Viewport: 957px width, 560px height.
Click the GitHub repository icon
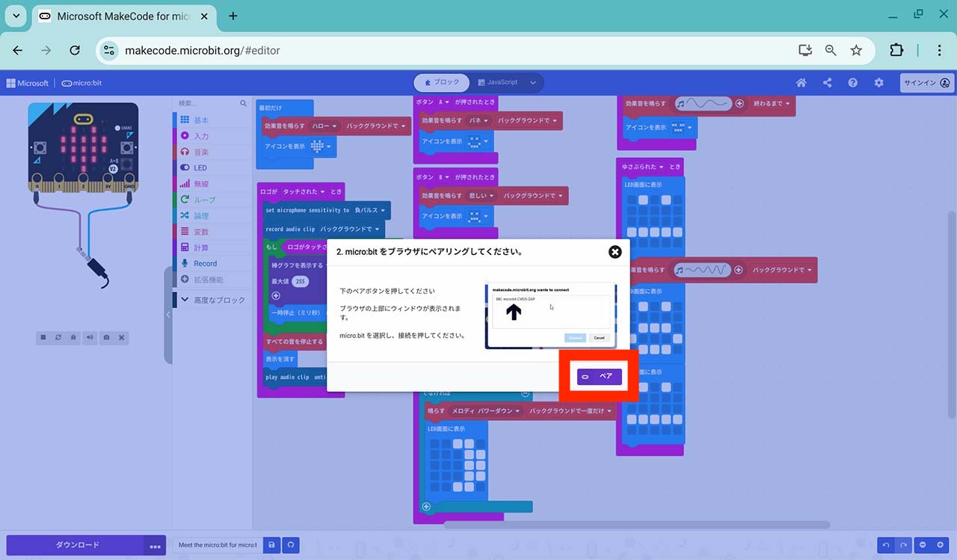pyautogui.click(x=291, y=546)
